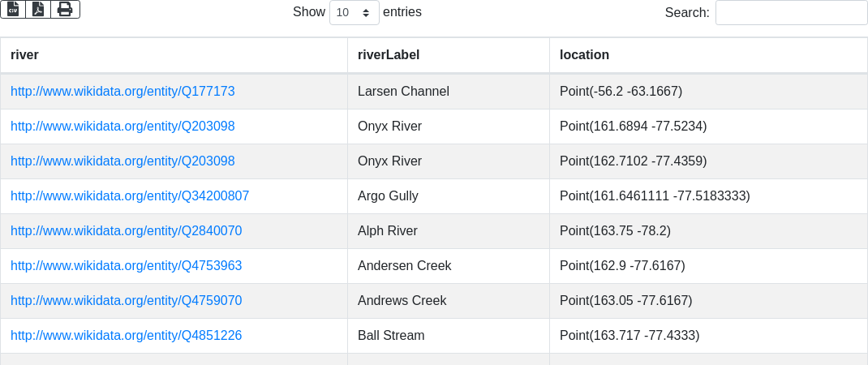Viewport: 868px width, 365px height.
Task: Print the table using printer icon
Action: pyautogui.click(x=65, y=9)
